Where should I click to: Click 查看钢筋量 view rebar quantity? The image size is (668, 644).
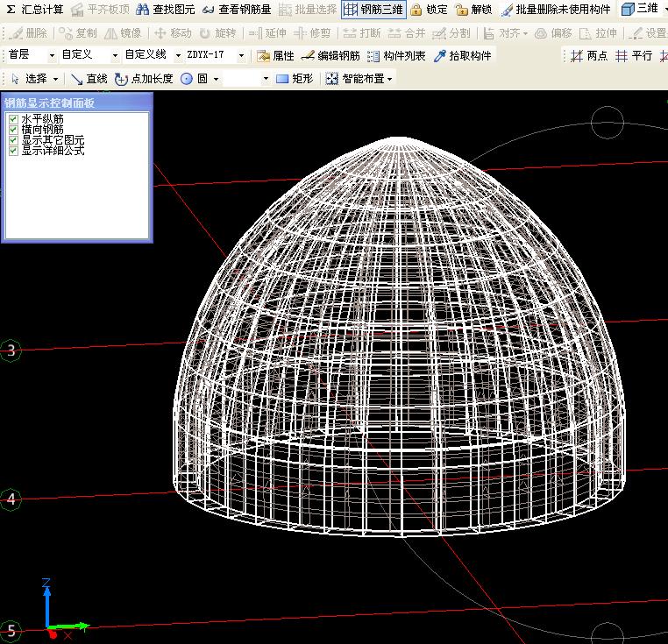(236, 10)
